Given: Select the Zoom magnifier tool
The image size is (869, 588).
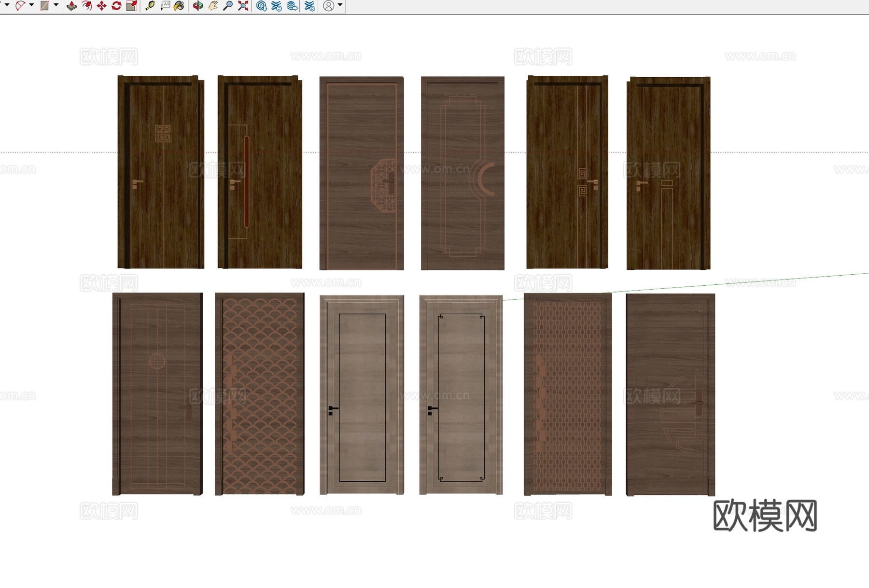Looking at the screenshot, I should (228, 6).
